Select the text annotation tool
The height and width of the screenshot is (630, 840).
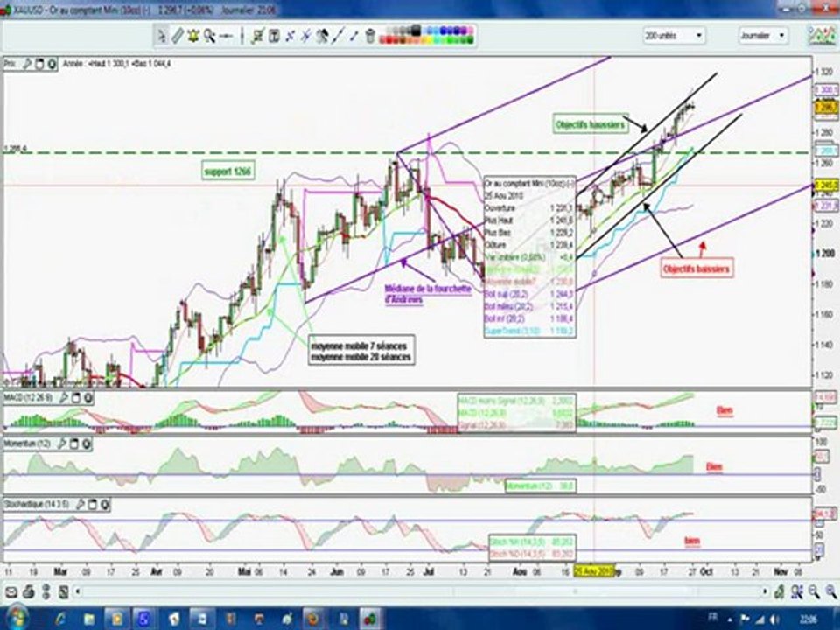click(x=274, y=36)
